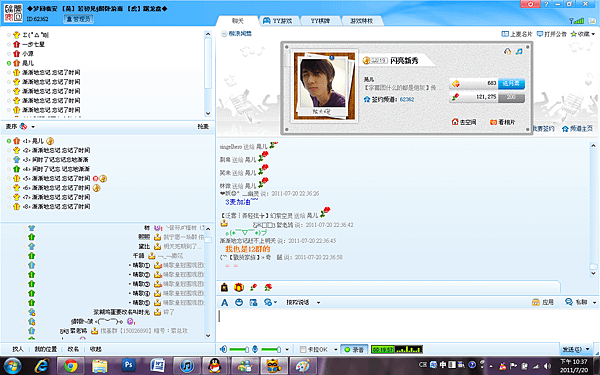
Task: Click the speaker volume icon
Action: click(224, 349)
